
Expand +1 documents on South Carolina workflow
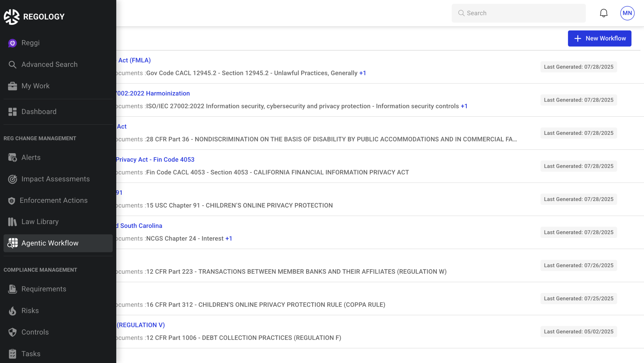coord(229,238)
